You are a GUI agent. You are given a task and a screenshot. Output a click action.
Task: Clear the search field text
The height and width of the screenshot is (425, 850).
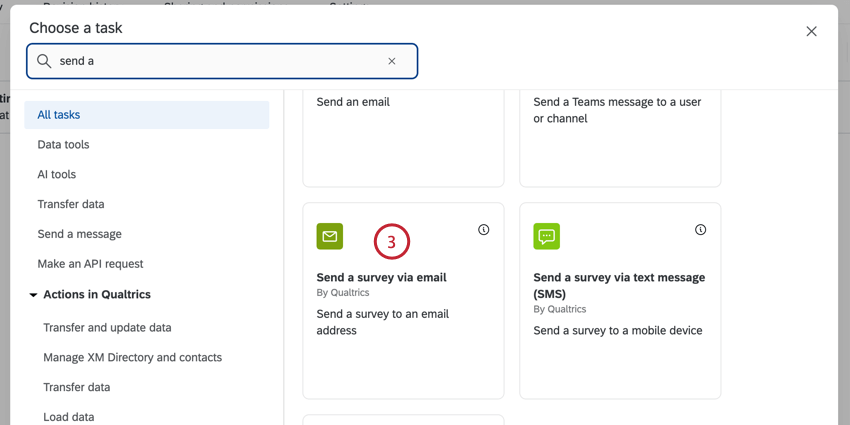392,61
